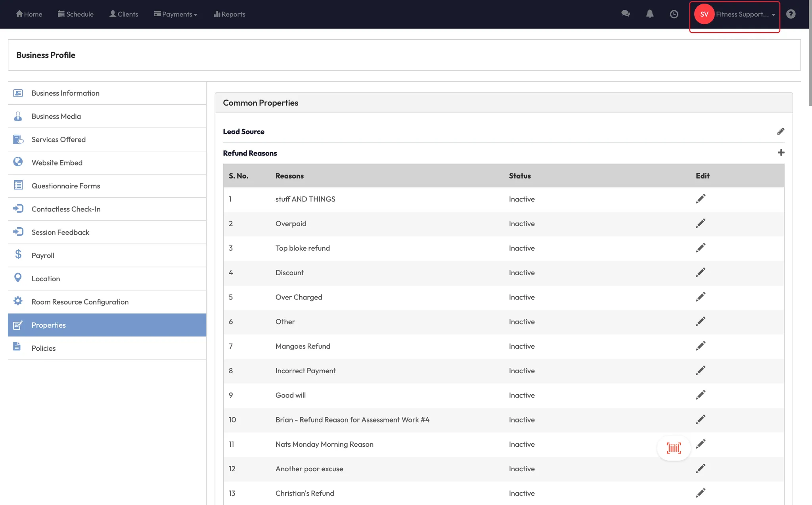Go to the Schedule menu
This screenshot has height=505, width=812.
pyautogui.click(x=76, y=14)
